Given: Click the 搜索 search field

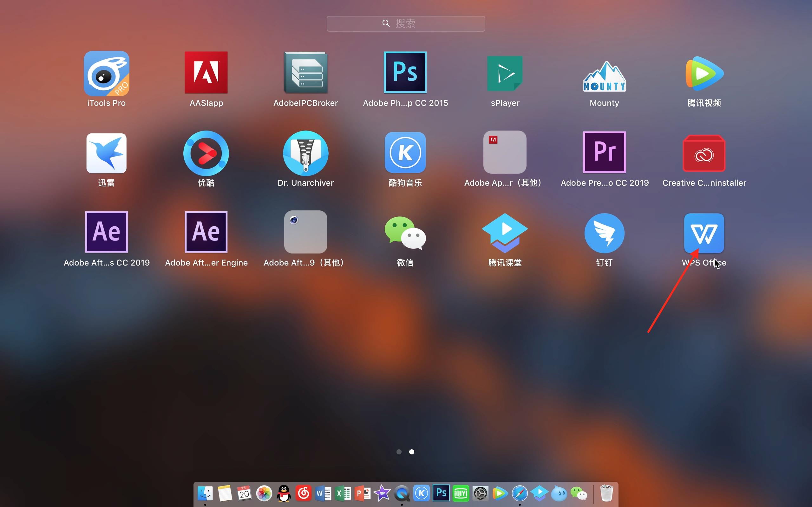Looking at the screenshot, I should point(406,23).
